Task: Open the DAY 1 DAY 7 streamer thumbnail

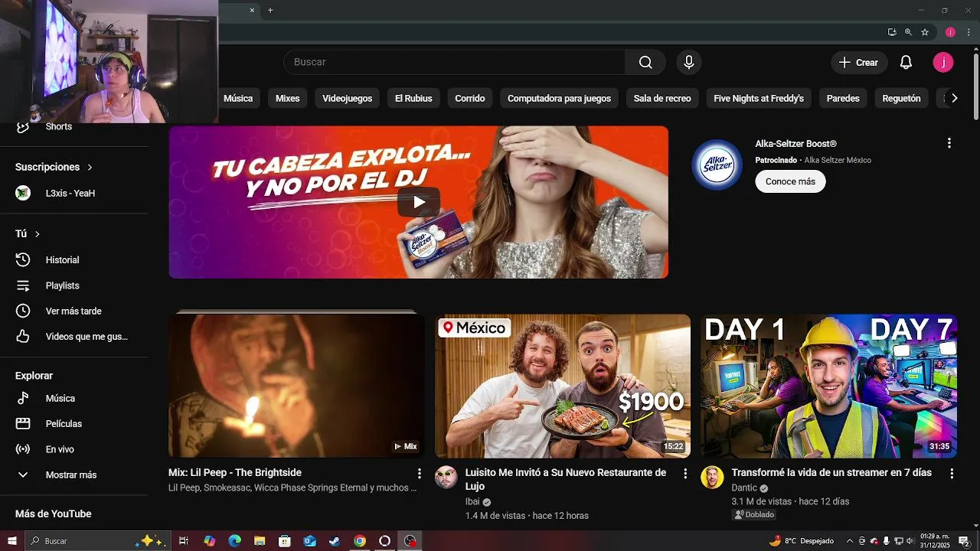Action: [x=828, y=386]
